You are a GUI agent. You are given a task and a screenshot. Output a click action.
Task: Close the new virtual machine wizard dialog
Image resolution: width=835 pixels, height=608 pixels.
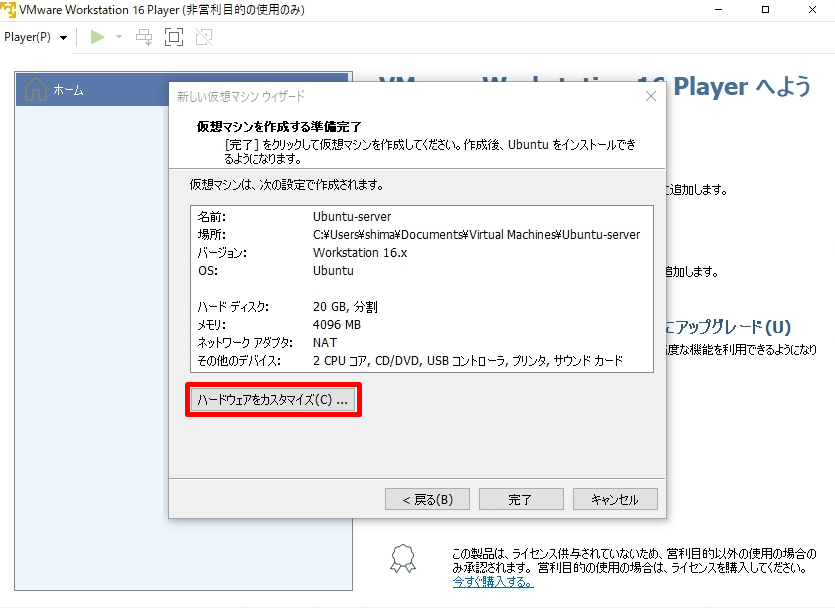point(651,96)
